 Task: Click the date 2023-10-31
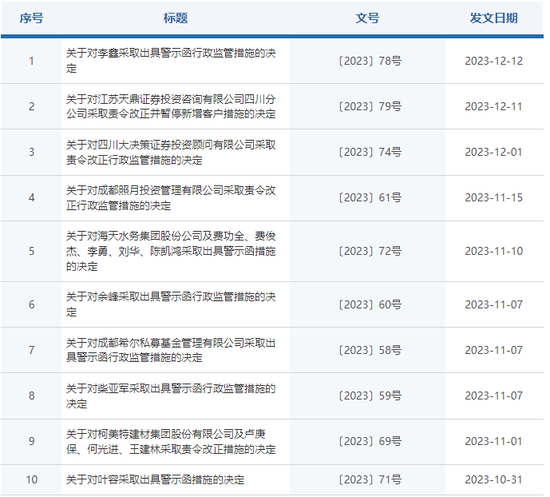point(494,479)
